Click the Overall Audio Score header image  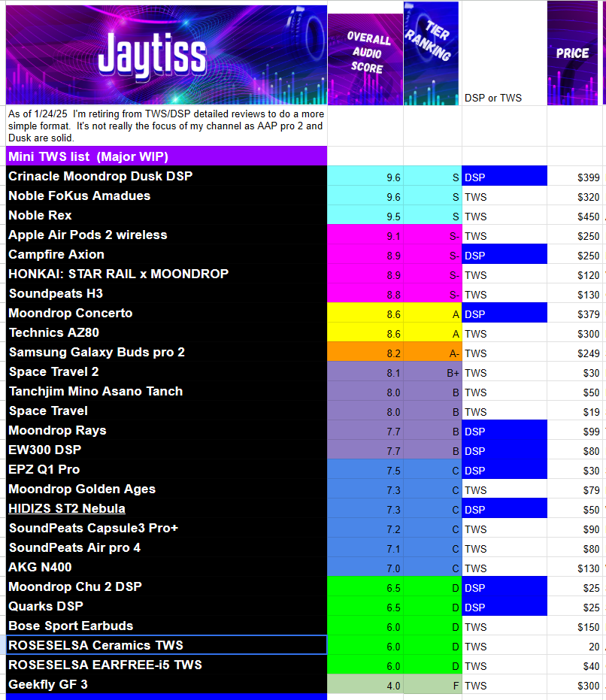pyautogui.click(x=365, y=59)
